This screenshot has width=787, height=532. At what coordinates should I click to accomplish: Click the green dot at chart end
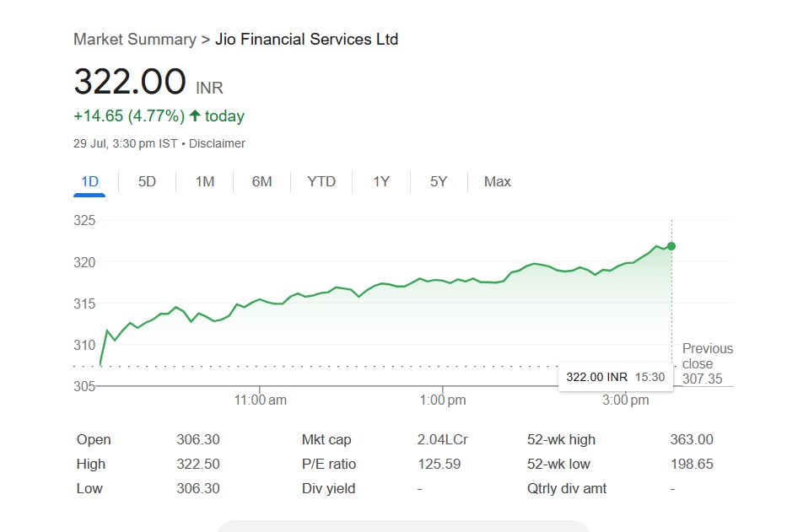pos(671,246)
